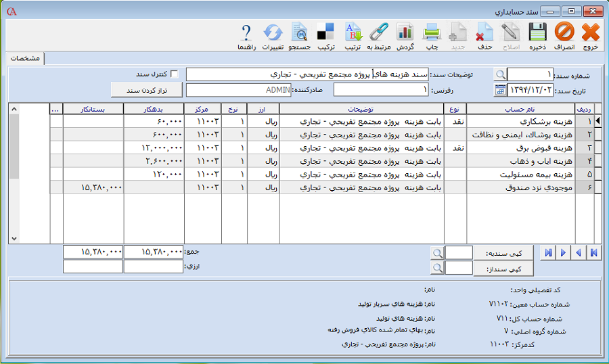609x364 pixels.
Task: Select the مشخصات tab
Action: pos(25,59)
